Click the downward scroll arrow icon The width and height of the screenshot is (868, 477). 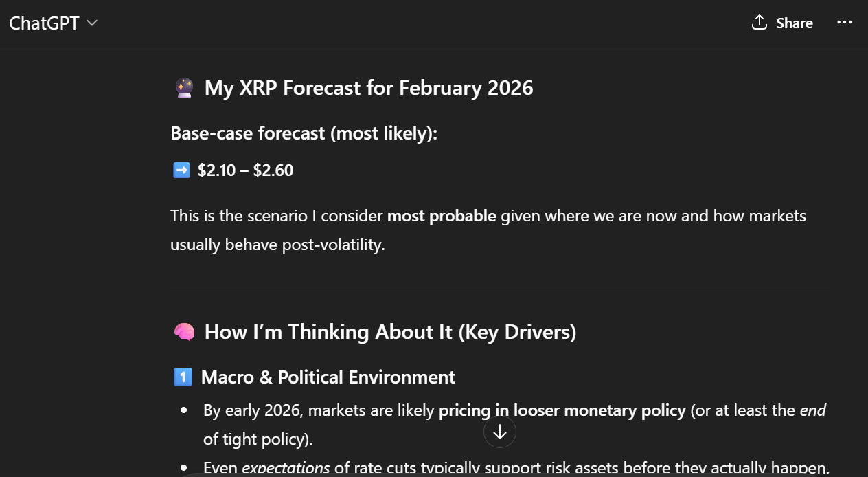click(499, 432)
